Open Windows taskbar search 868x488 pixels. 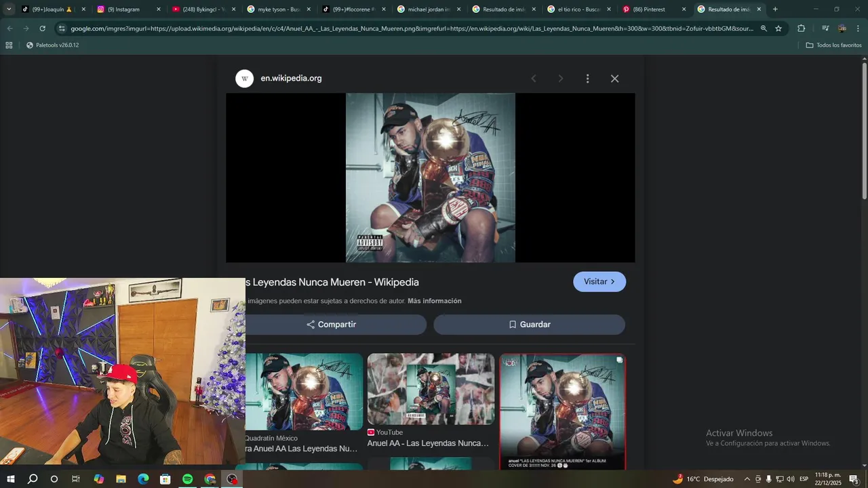pos(32,479)
